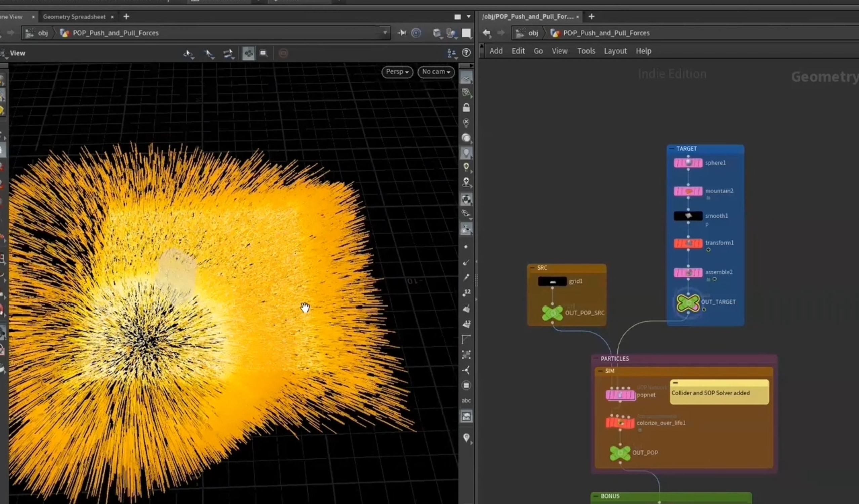
Task: Minimize the Collider and SOP Solver sticky note
Action: tap(675, 383)
